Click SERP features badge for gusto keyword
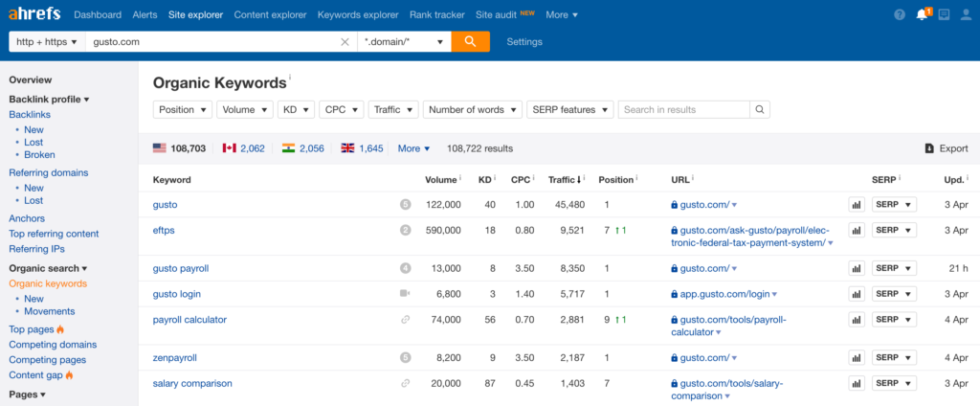 click(x=405, y=205)
